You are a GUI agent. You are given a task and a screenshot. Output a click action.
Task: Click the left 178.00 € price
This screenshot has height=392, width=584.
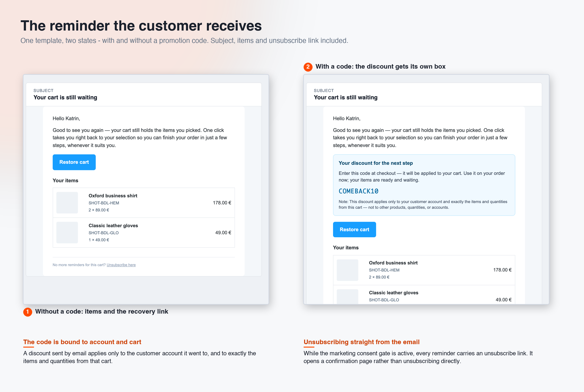(x=222, y=203)
